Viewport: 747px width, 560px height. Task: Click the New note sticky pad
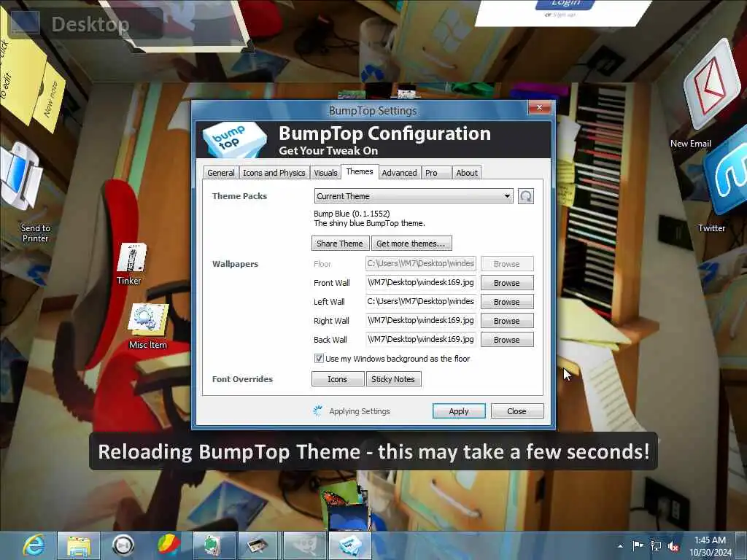pos(49,99)
